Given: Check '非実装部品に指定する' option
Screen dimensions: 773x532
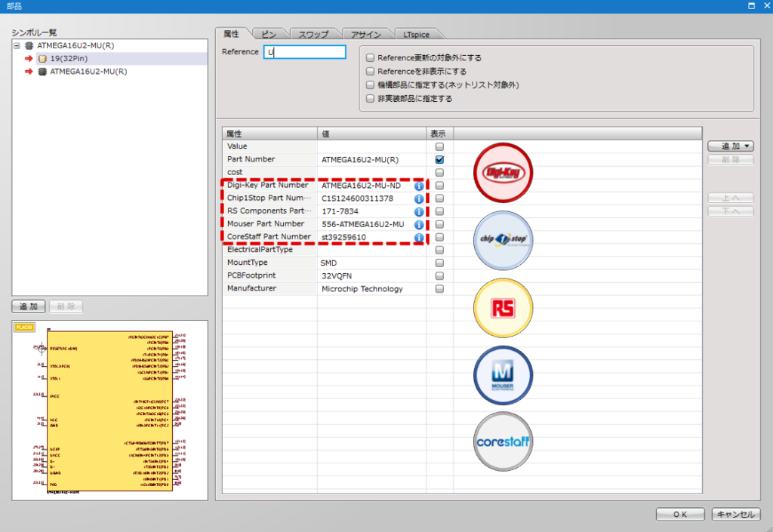Looking at the screenshot, I should coord(370,99).
